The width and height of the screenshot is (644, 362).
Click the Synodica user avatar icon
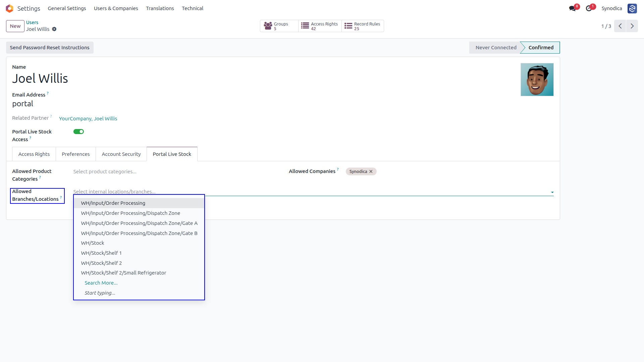coord(632,8)
